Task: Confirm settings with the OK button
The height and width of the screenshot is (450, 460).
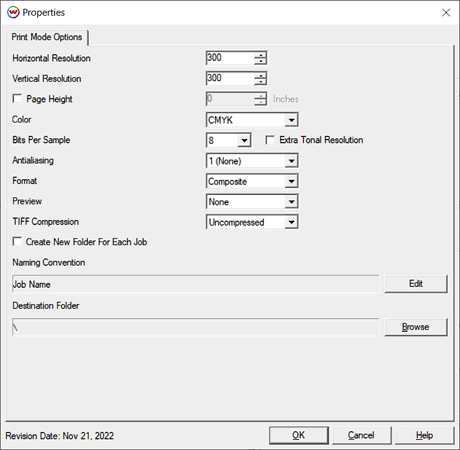Action: click(299, 435)
